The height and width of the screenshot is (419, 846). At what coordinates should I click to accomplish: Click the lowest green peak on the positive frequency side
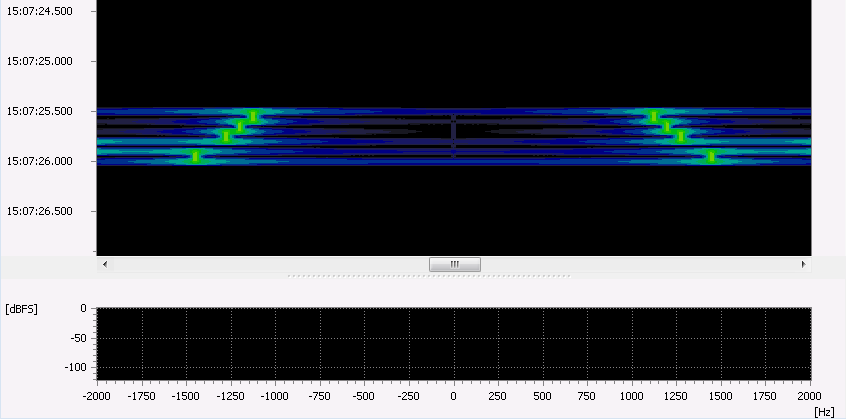click(711, 156)
